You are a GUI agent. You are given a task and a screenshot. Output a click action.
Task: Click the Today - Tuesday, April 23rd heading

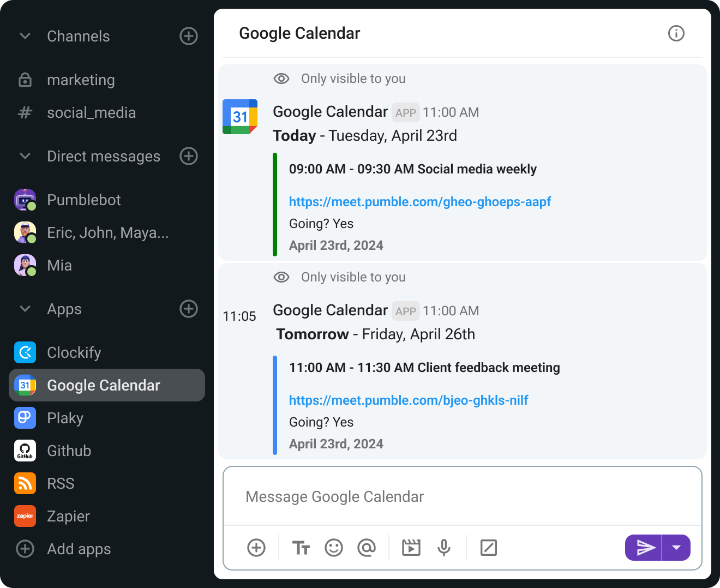(365, 136)
